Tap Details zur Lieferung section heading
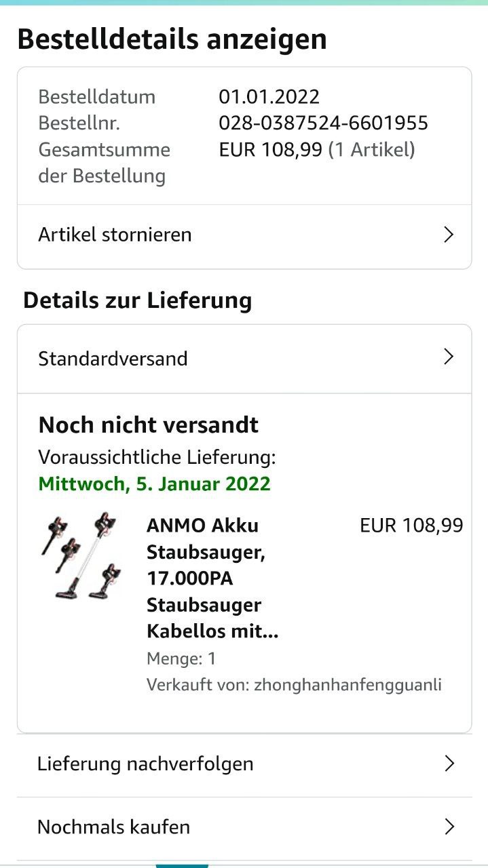This screenshot has height=868, width=488. 138,300
